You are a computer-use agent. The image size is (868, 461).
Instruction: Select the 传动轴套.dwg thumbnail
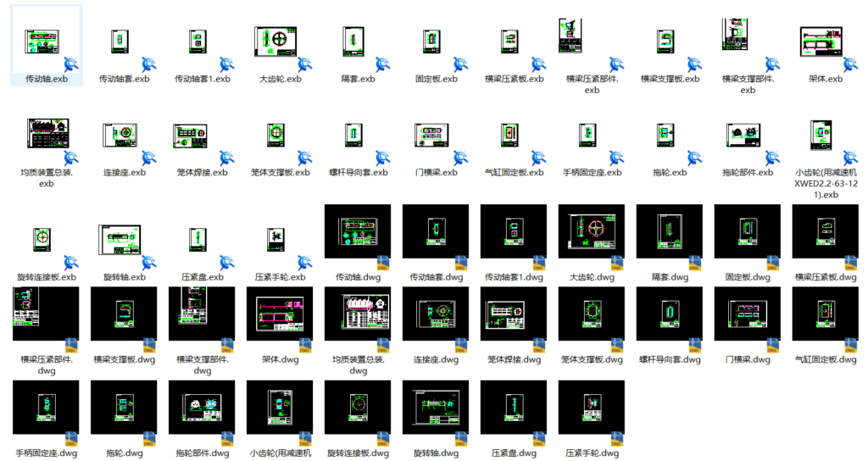coord(436,231)
